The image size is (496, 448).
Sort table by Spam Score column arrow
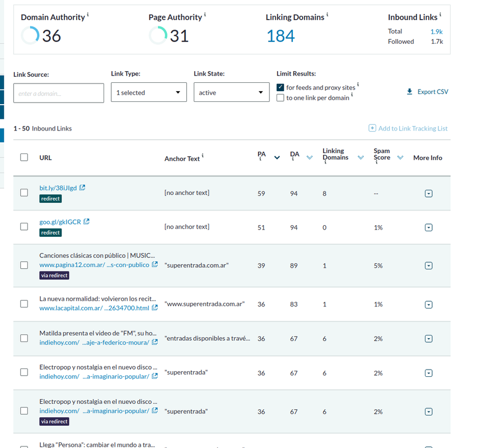click(400, 157)
